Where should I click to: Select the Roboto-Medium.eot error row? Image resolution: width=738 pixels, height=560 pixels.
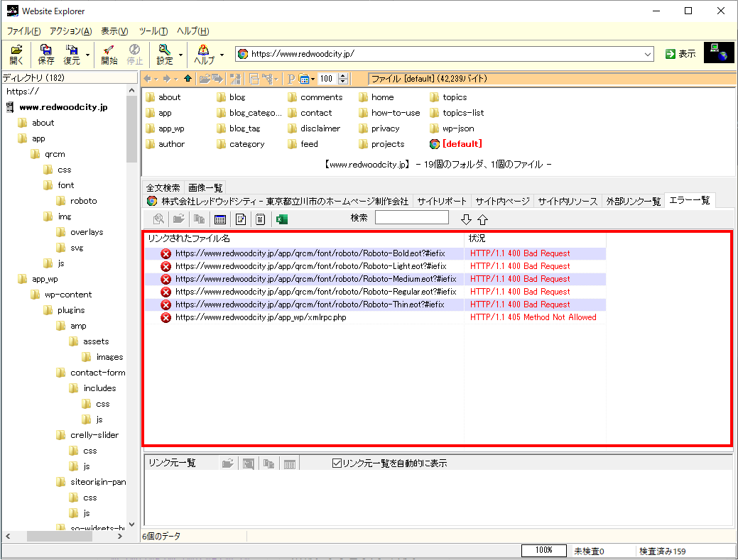click(x=375, y=279)
